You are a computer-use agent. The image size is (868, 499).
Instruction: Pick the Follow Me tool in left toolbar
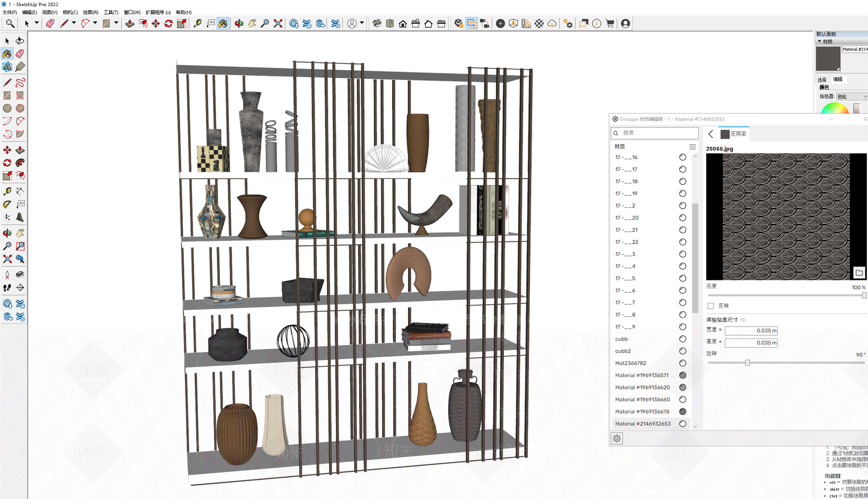tap(20, 163)
